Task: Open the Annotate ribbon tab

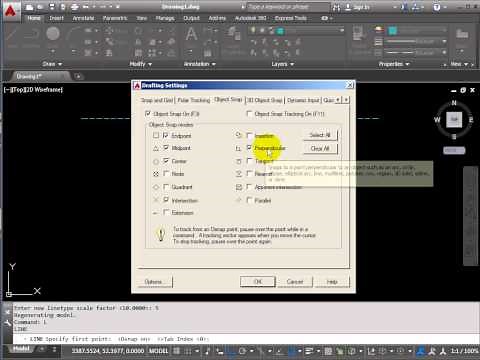Action: tap(83, 18)
